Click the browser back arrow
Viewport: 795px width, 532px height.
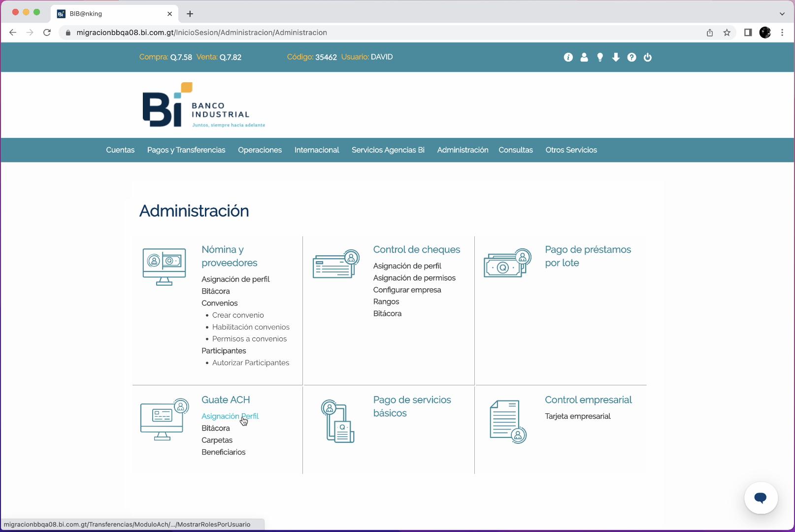[13, 33]
